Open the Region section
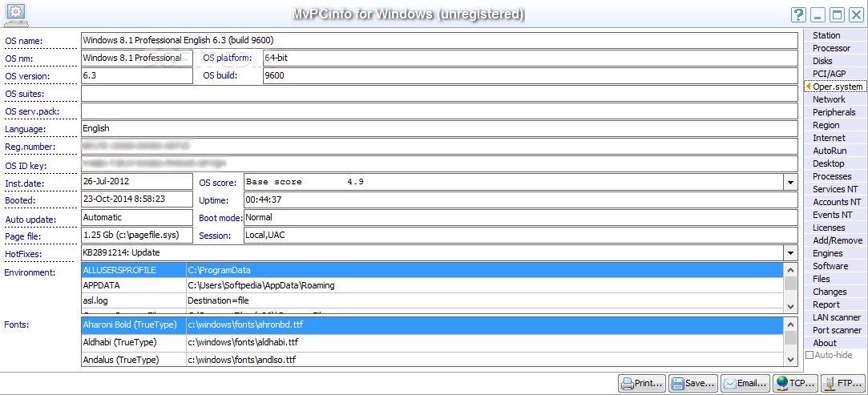The height and width of the screenshot is (395, 868). [834, 125]
